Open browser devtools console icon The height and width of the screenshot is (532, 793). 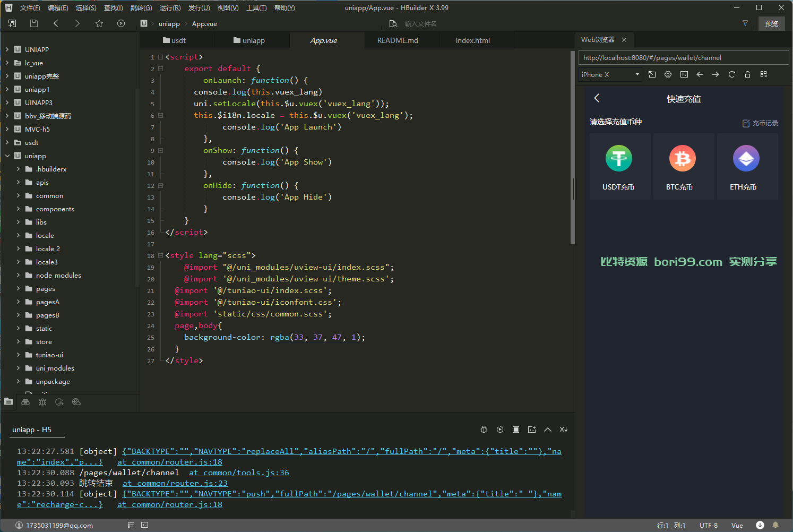click(x=684, y=74)
